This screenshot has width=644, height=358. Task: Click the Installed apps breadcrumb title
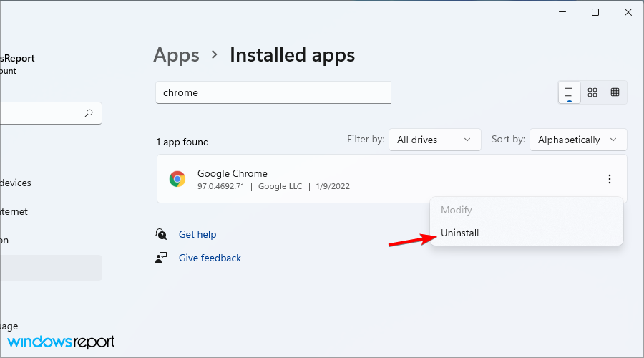point(293,55)
